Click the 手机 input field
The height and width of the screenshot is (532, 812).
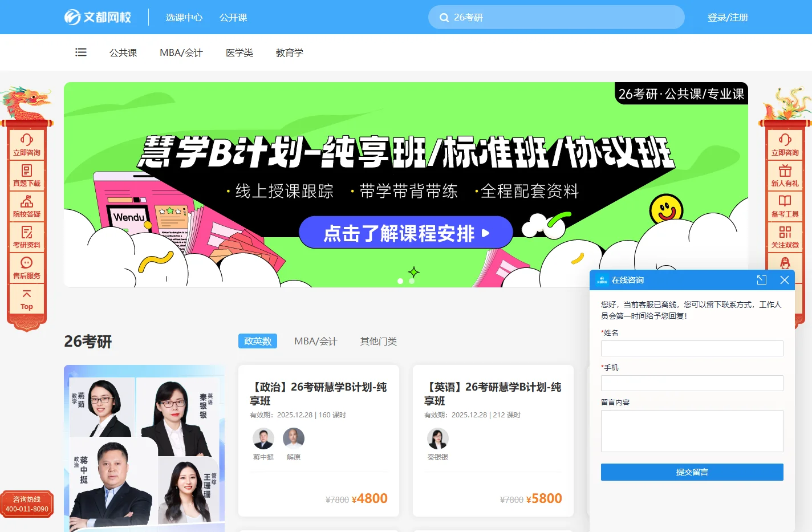click(692, 383)
